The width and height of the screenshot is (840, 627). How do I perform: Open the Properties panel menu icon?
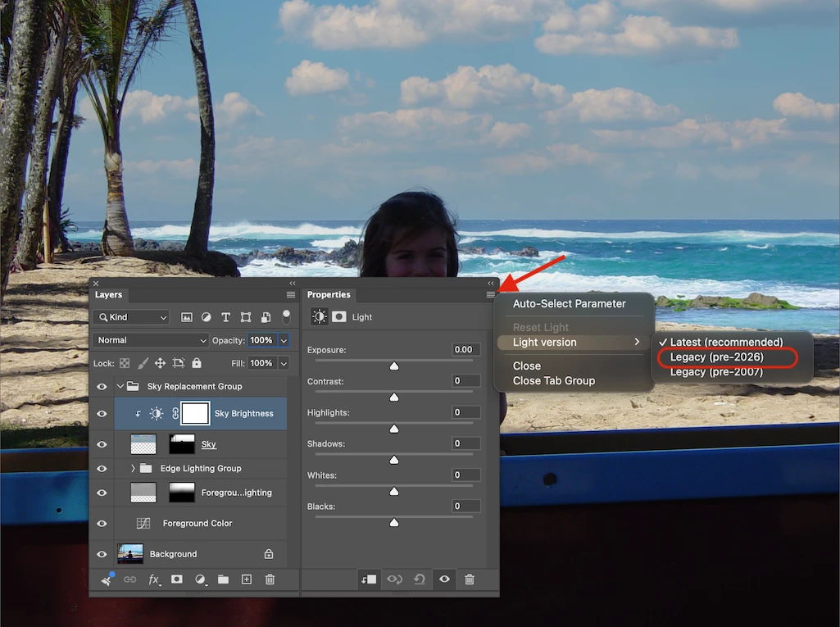pyautogui.click(x=491, y=295)
